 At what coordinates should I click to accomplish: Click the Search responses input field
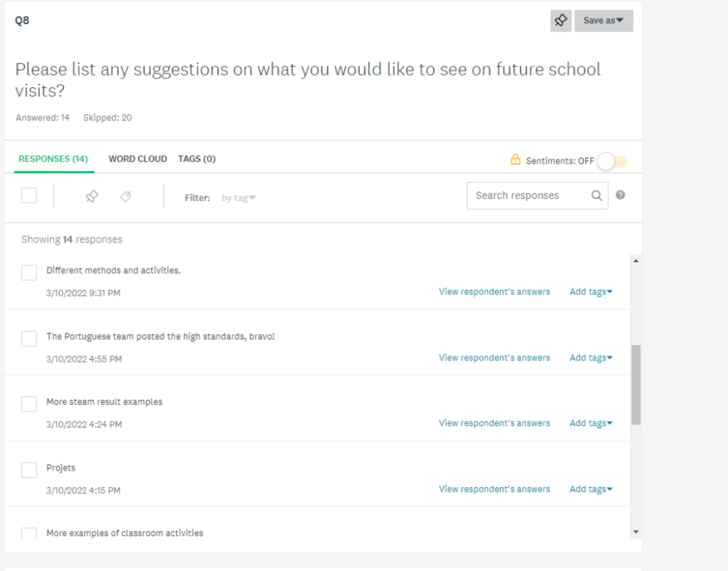tap(530, 195)
